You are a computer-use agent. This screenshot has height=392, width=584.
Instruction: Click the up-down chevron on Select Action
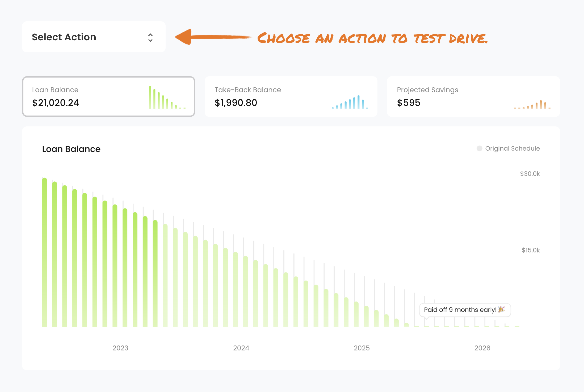click(150, 37)
